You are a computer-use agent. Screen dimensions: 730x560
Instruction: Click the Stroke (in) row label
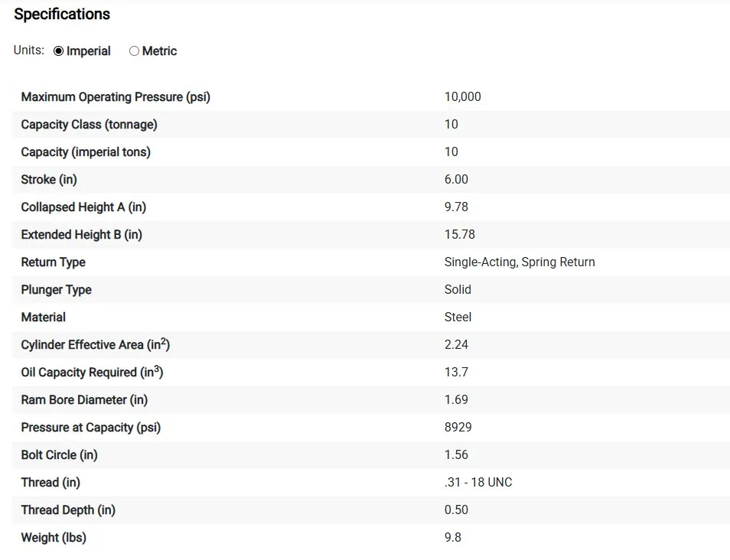coord(49,179)
